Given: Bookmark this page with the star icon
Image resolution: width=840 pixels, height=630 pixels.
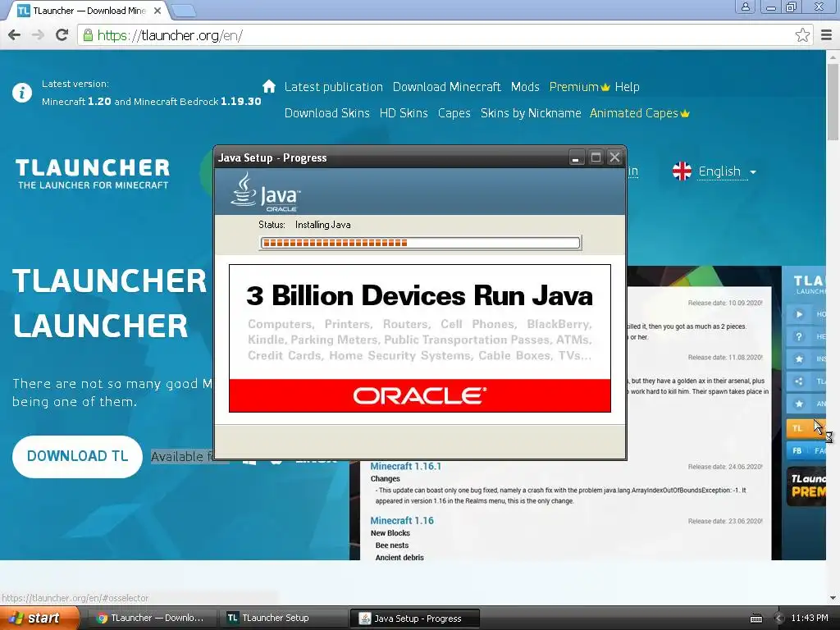Looking at the screenshot, I should [x=802, y=35].
